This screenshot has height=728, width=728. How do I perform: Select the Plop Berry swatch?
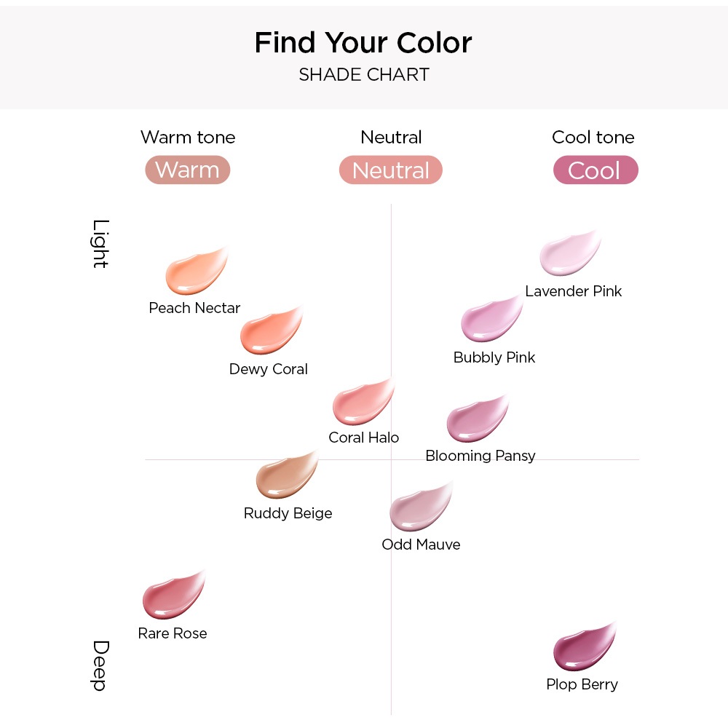click(583, 647)
